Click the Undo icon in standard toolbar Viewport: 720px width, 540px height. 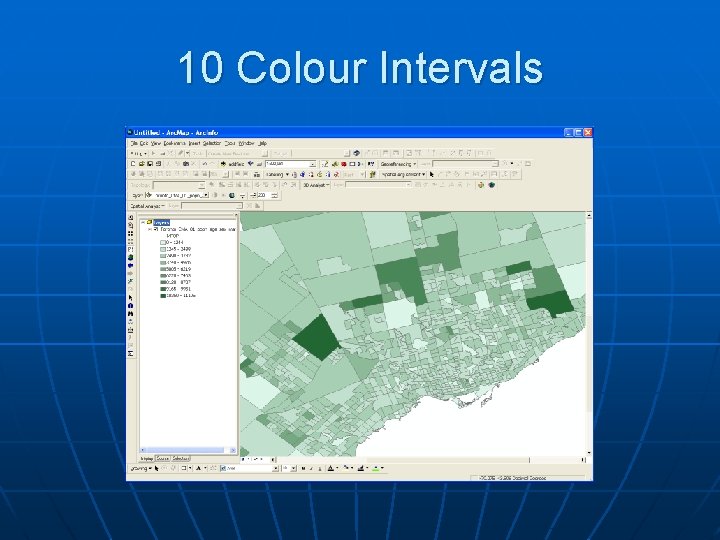click(204, 163)
